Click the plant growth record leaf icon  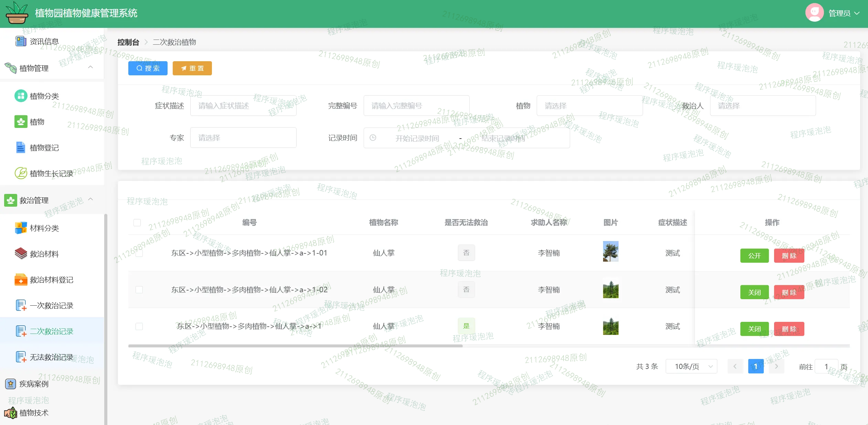click(x=21, y=173)
